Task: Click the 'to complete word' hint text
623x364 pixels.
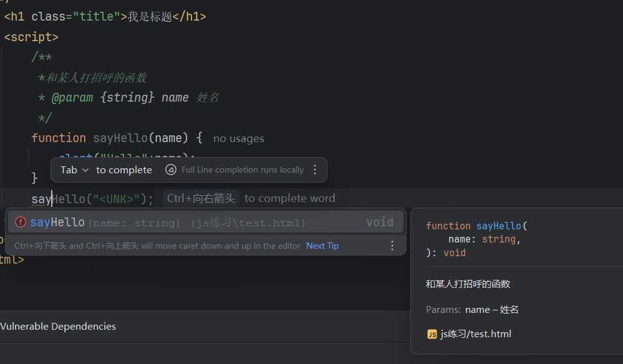Action: click(289, 198)
